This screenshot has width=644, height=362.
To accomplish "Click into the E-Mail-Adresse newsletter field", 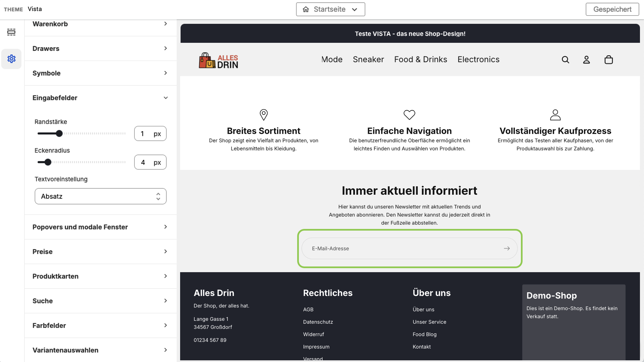I will [x=402, y=248].
